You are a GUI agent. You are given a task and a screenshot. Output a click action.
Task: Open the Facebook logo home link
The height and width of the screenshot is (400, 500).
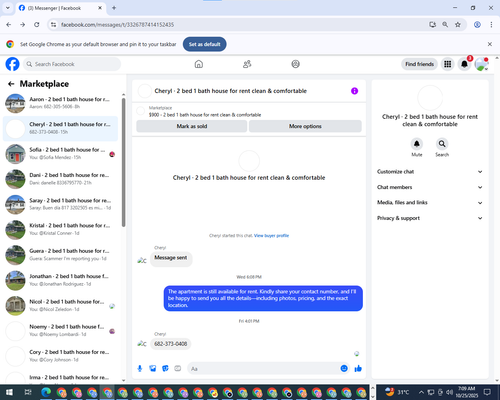click(12, 64)
